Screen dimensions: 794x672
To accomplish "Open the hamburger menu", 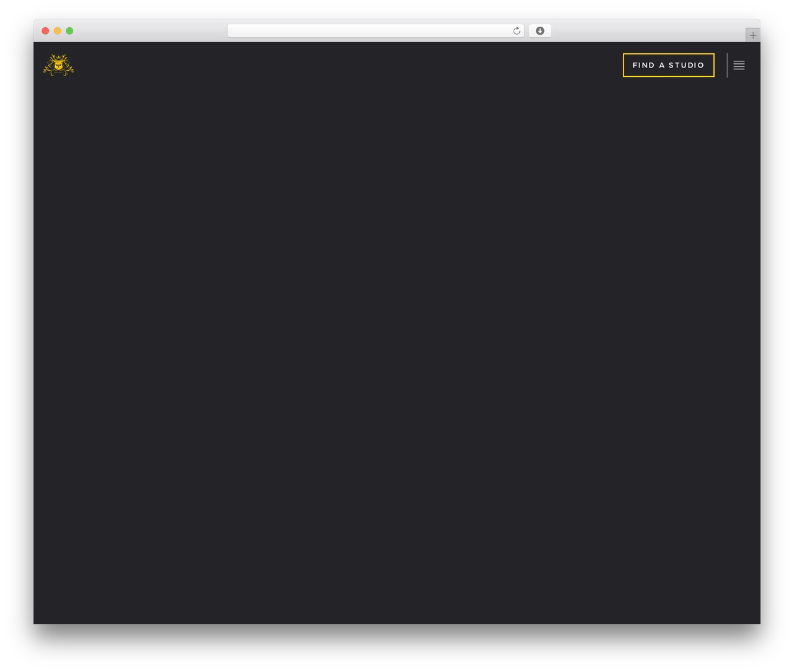I will coord(739,65).
